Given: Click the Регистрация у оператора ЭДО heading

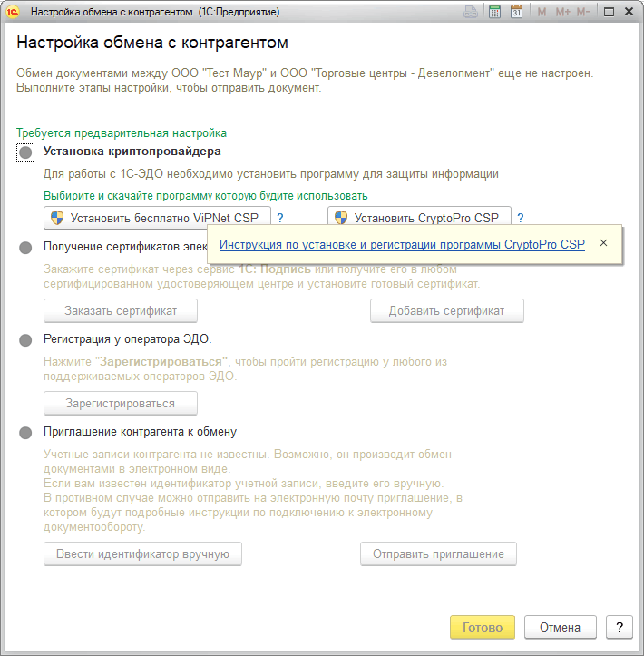Looking at the screenshot, I should (128, 338).
